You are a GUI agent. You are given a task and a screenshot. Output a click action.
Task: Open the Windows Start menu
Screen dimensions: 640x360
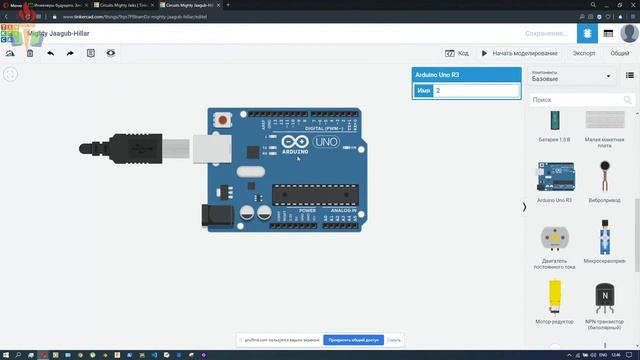(x=6, y=355)
